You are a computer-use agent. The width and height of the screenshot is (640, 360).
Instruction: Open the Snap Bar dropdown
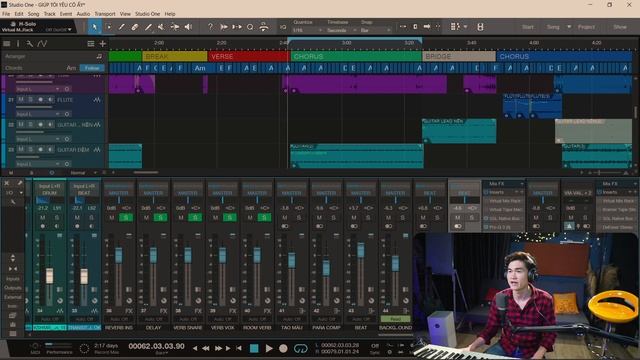coord(376,30)
